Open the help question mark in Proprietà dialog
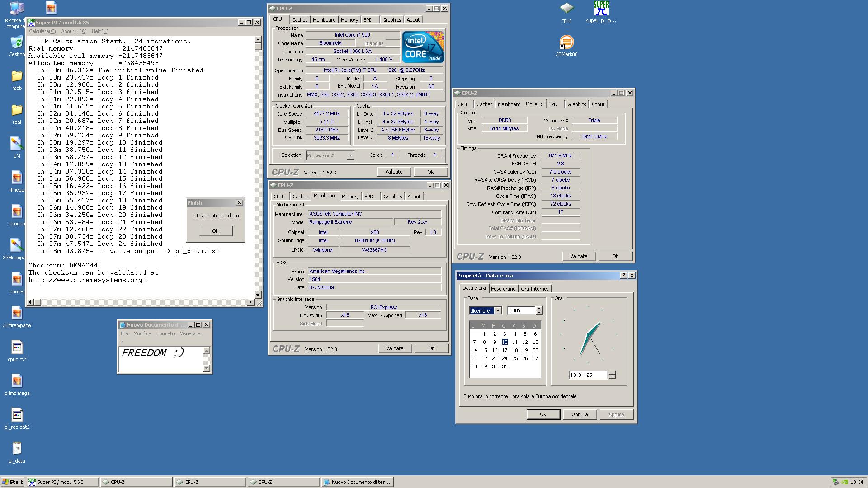868x488 pixels. (624, 276)
